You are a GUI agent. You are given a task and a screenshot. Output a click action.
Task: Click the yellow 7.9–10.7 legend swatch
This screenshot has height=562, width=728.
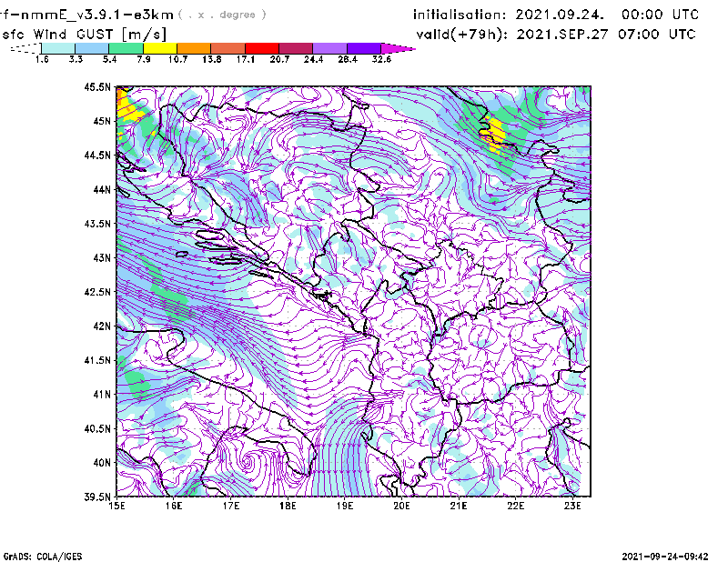pos(160,48)
